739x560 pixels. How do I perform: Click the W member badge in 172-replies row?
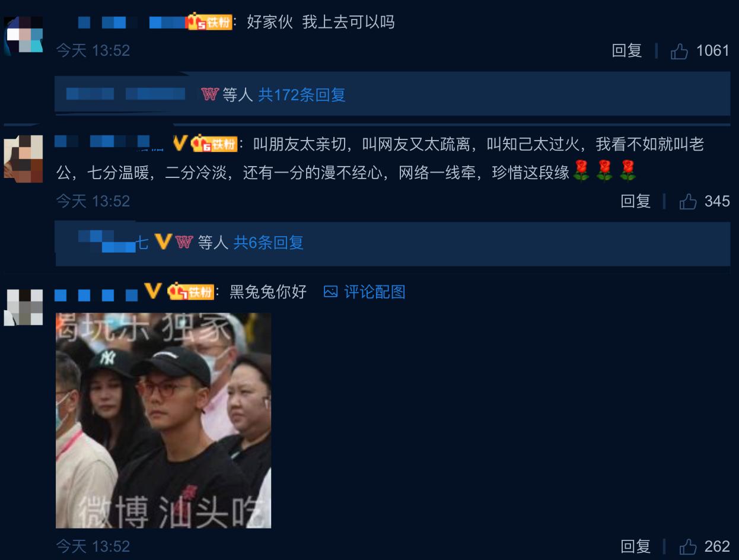[210, 94]
